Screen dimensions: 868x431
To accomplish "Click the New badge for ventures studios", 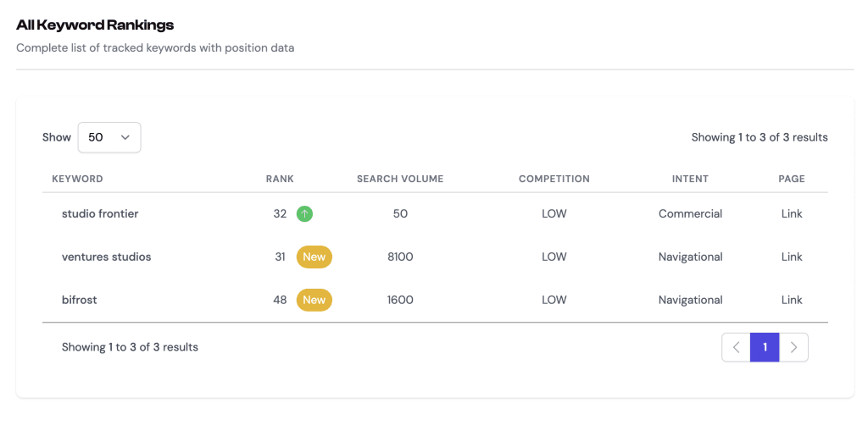I will [x=314, y=257].
